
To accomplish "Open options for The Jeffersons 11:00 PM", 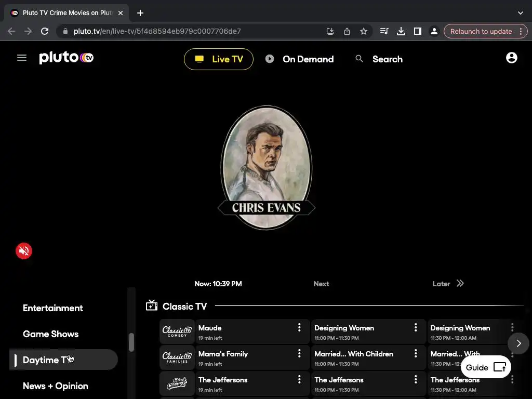I will (416, 379).
